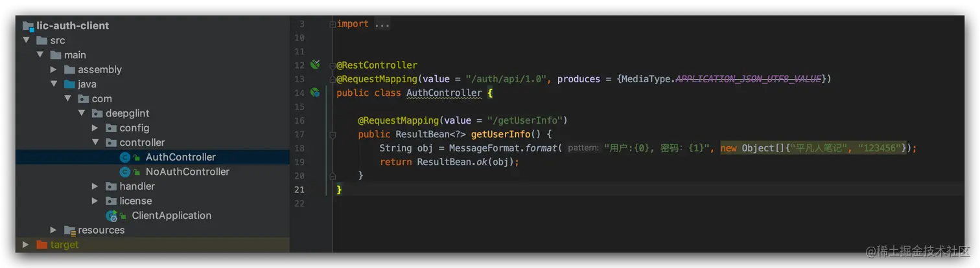Select the lic-auth-client module icon
This screenshot has width=980, height=268.
click(x=28, y=26)
